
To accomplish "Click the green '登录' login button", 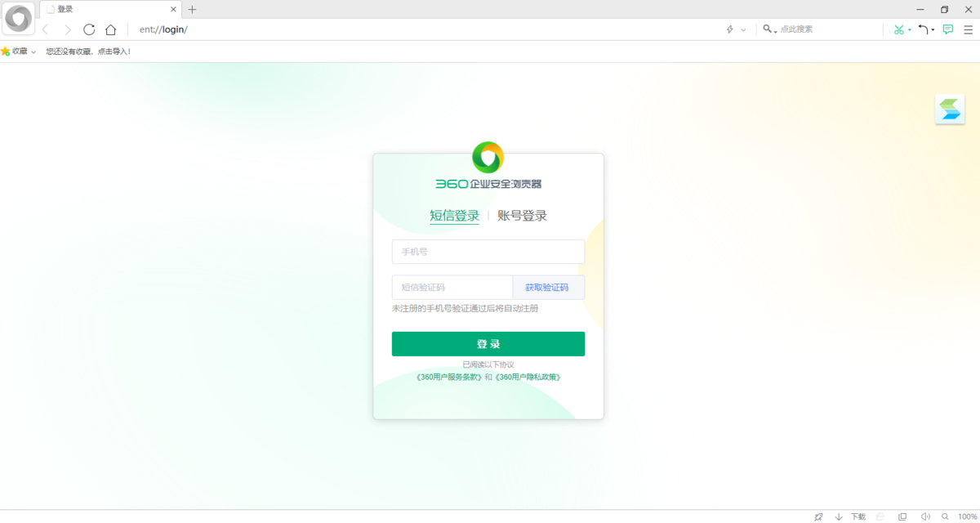I will click(x=488, y=344).
